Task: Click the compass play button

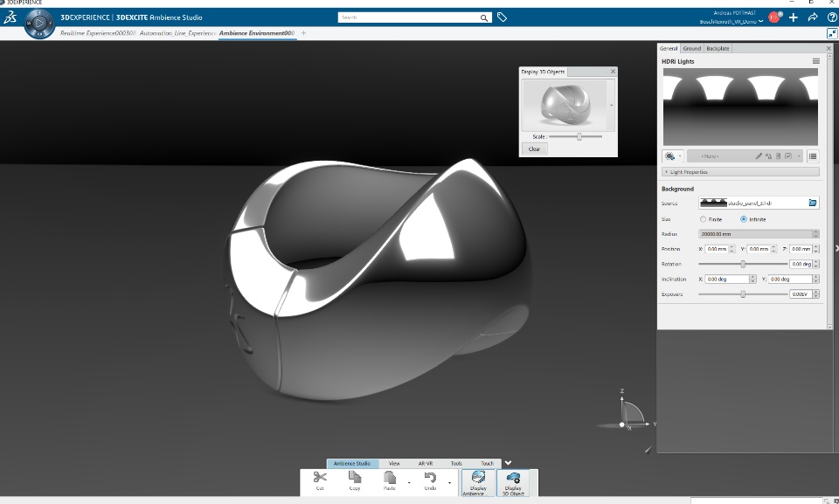Action: coord(39,23)
